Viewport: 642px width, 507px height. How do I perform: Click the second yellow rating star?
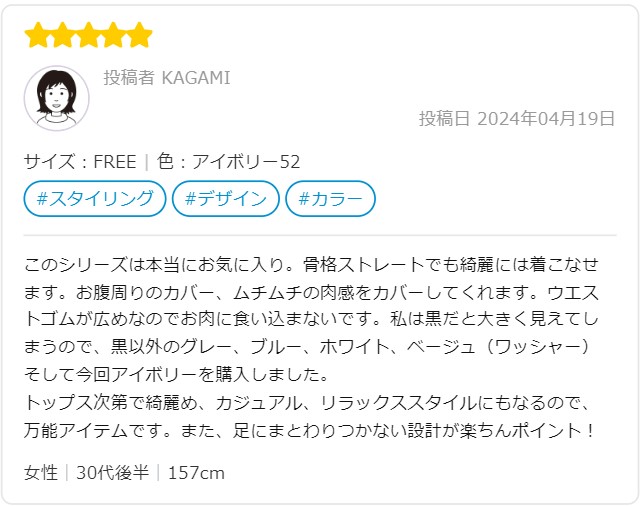(x=63, y=35)
